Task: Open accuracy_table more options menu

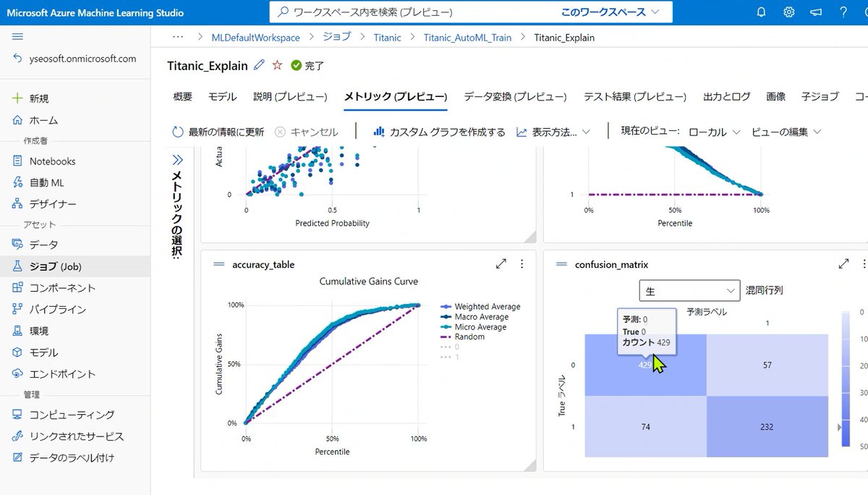Action: 522,264
